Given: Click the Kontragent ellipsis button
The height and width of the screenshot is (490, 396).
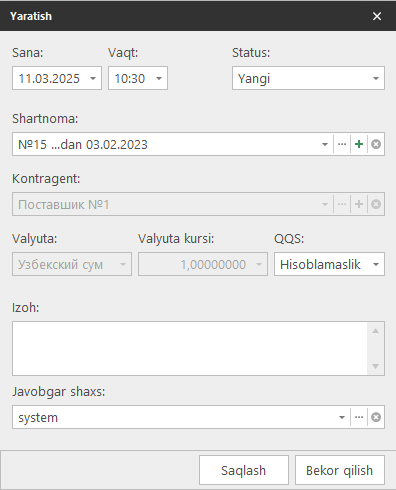Looking at the screenshot, I should pyautogui.click(x=342, y=204).
